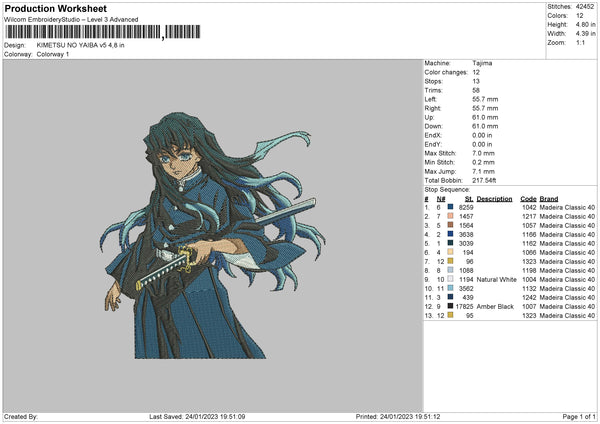The width and height of the screenshot is (600, 424).
Task: Click thread code '1007'
Action: (529, 307)
